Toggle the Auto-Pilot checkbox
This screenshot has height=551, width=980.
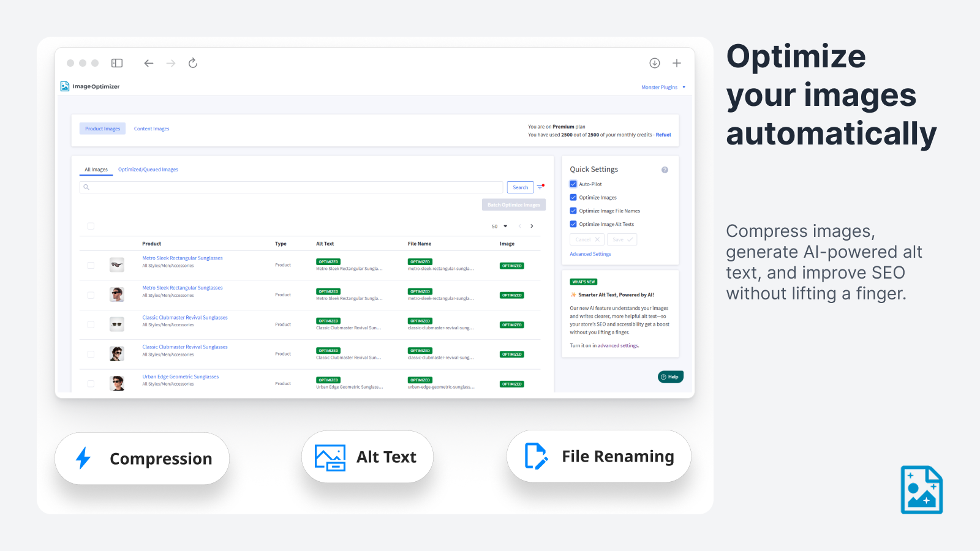click(x=573, y=184)
